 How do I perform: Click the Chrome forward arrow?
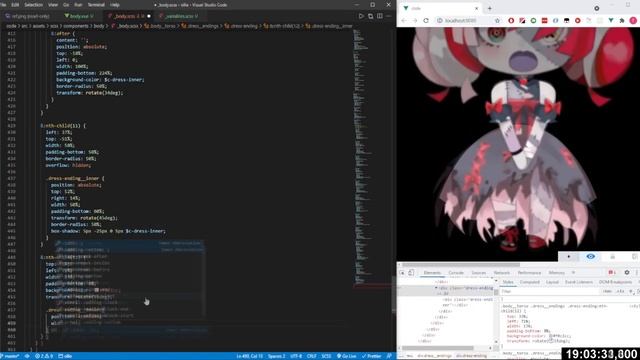pos(415,20)
